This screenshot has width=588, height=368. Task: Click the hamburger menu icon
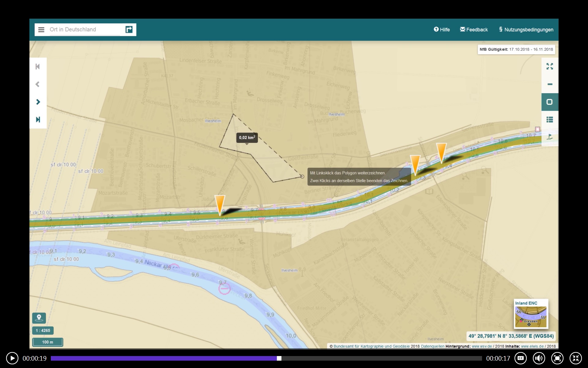(41, 29)
